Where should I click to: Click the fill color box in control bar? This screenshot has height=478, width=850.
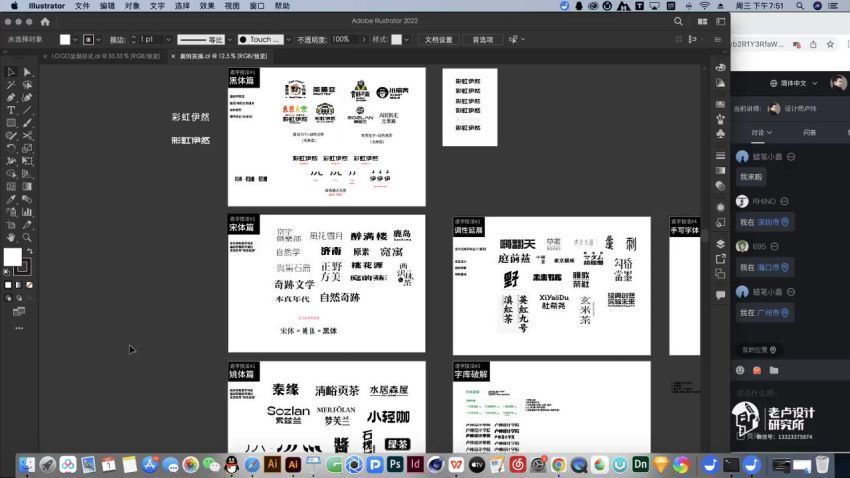coord(65,40)
